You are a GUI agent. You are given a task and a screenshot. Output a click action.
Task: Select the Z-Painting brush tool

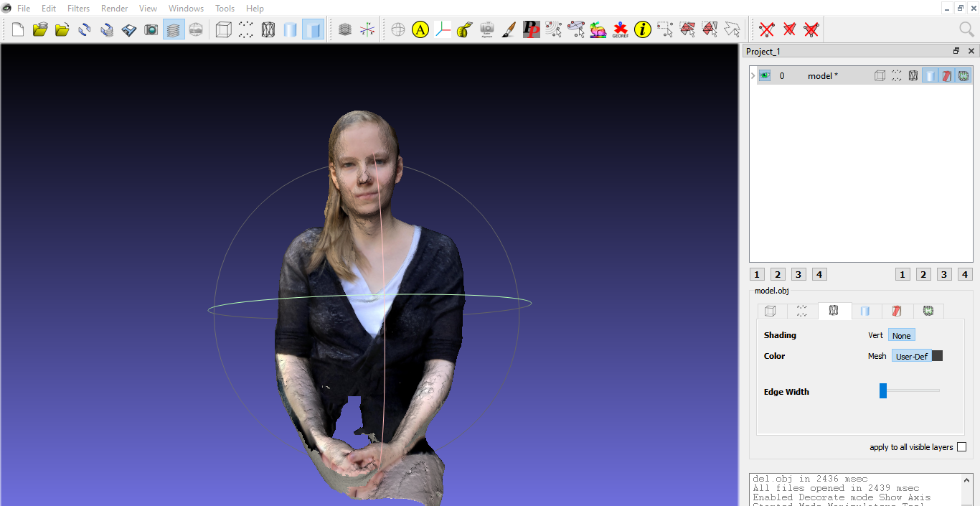pyautogui.click(x=509, y=29)
